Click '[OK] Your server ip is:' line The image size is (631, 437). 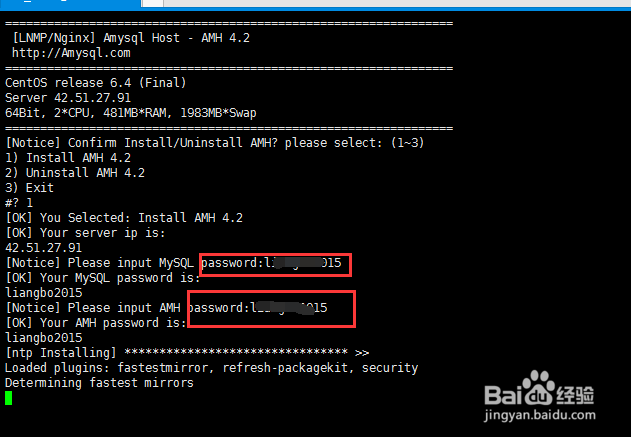(85, 233)
